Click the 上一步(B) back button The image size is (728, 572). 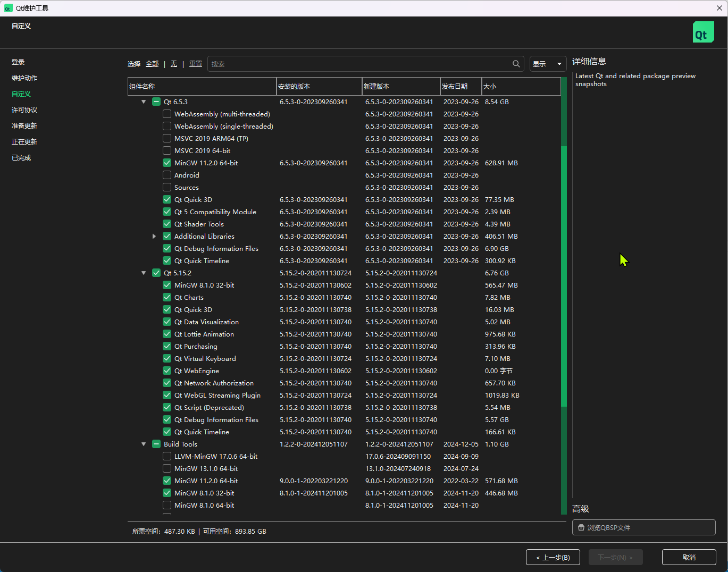click(553, 557)
